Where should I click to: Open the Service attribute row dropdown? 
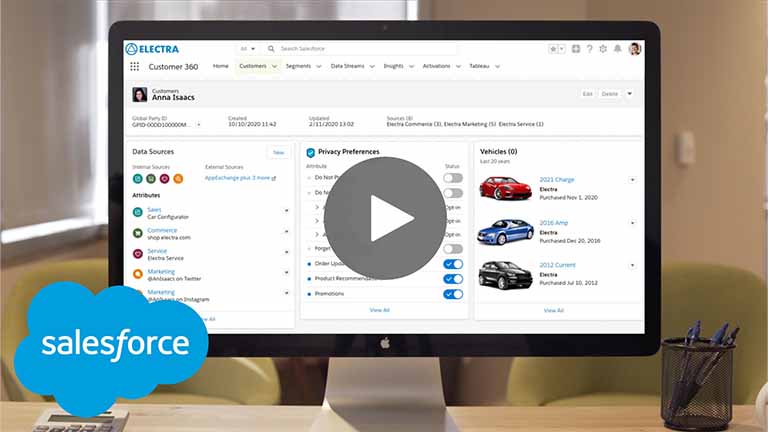point(287,252)
